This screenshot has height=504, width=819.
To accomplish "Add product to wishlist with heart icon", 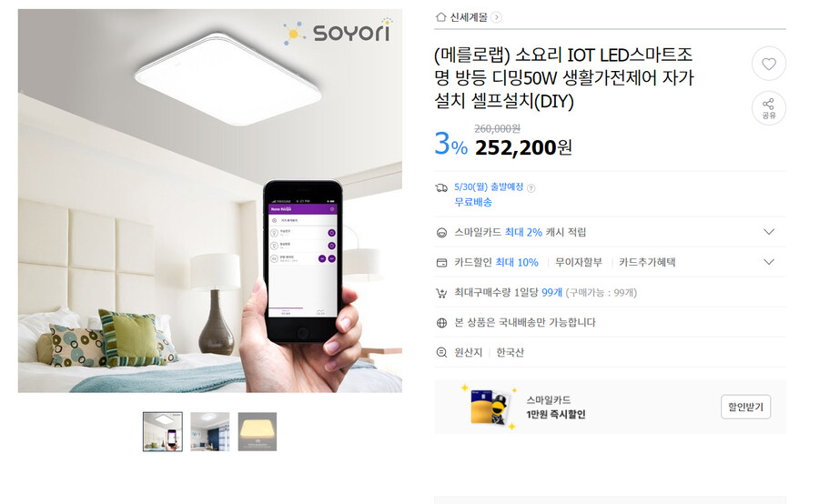I will 768,64.
